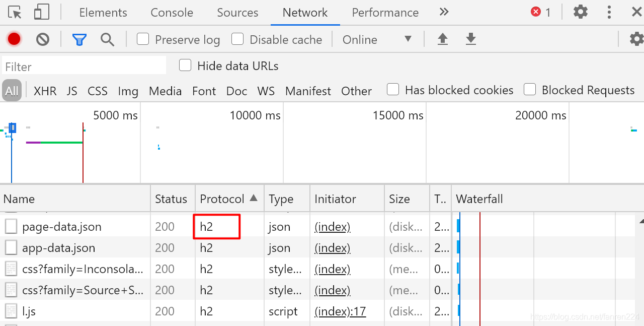Expand more DevTools tabs chevron
This screenshot has width=644, height=326.
(x=444, y=12)
